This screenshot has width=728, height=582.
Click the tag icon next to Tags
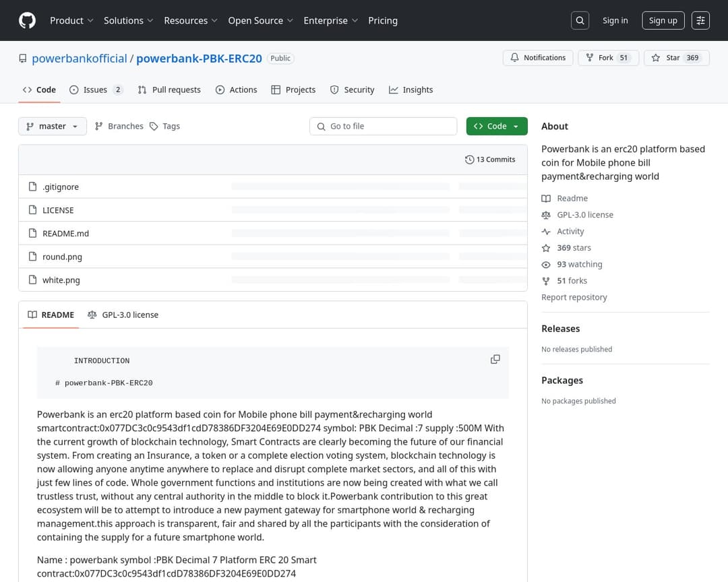point(154,126)
